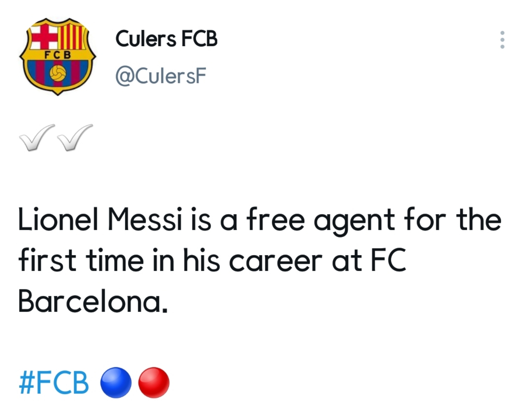Click the words "first time" in tweet
Viewport: 532px width, 415px height.
tap(81, 260)
